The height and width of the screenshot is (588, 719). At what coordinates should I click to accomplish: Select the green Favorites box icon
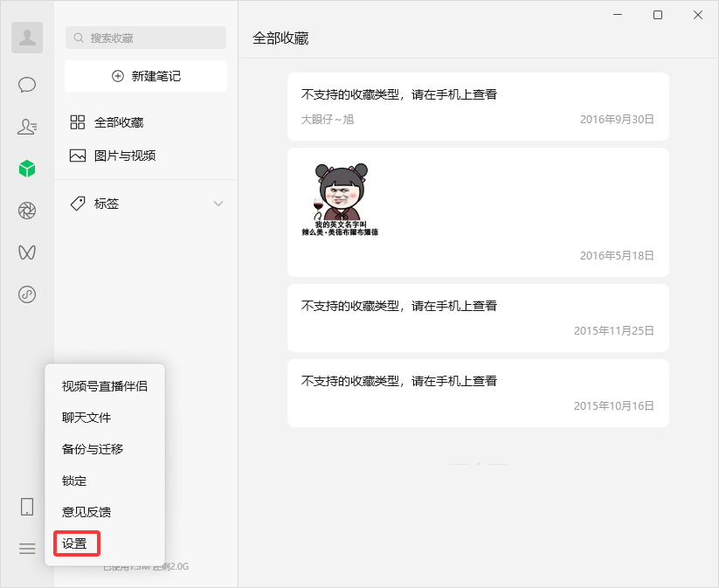pyautogui.click(x=26, y=168)
